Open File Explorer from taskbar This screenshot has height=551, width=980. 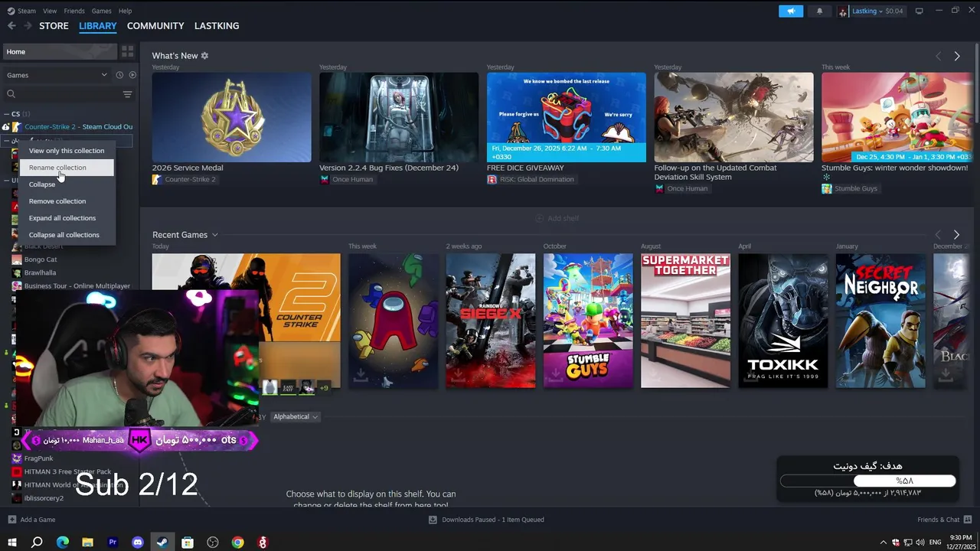[87, 542]
